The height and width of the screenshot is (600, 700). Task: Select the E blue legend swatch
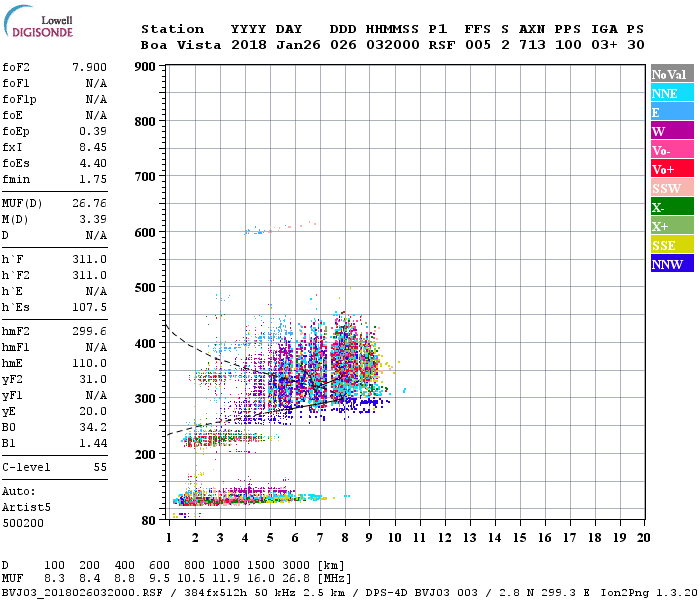coord(672,112)
